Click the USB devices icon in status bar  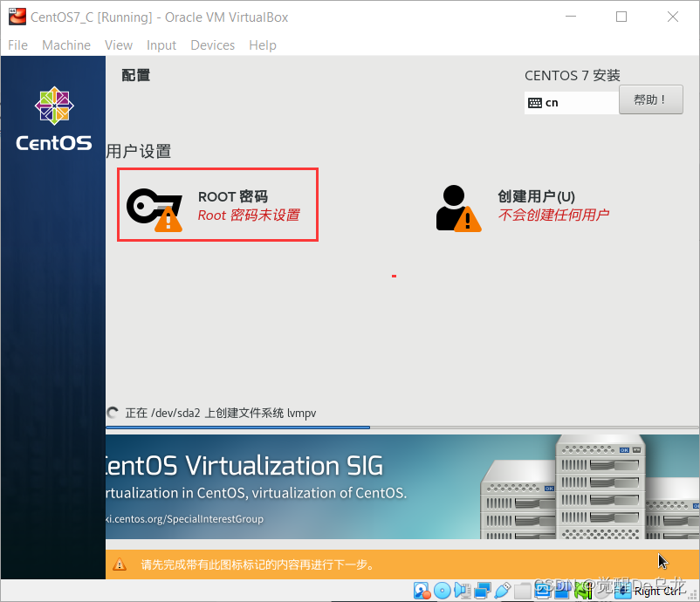click(502, 591)
